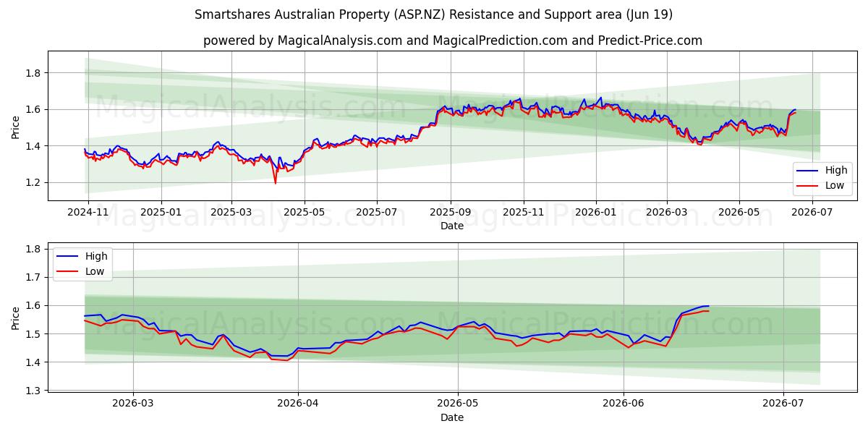Click the '2025-09' date tick on upper chart

click(x=451, y=213)
